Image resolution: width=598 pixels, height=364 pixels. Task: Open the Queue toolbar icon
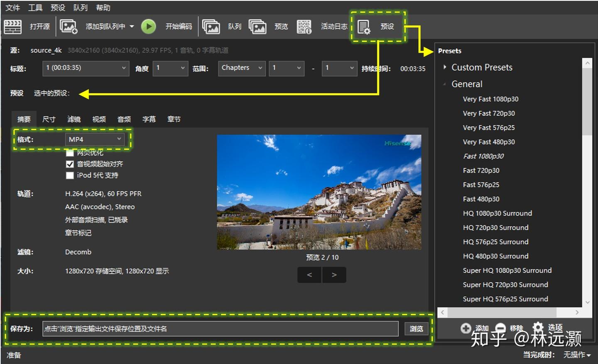tap(211, 27)
